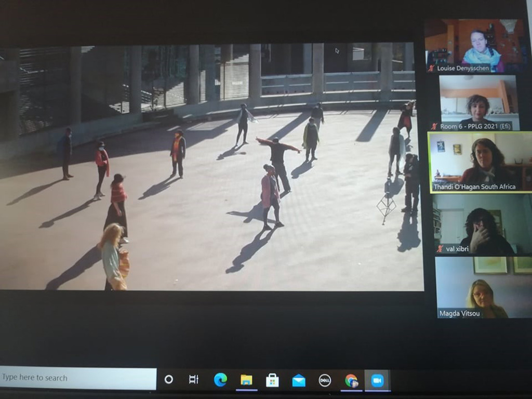Select Thandi O'Hagan South Africa's video tile
Image resolution: width=532 pixels, height=399 pixels.
(x=480, y=163)
